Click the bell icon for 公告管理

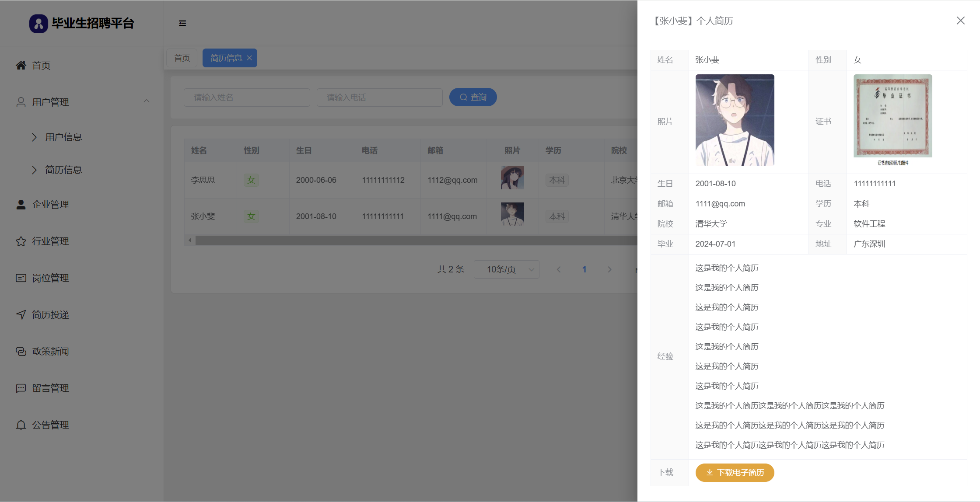(x=21, y=425)
